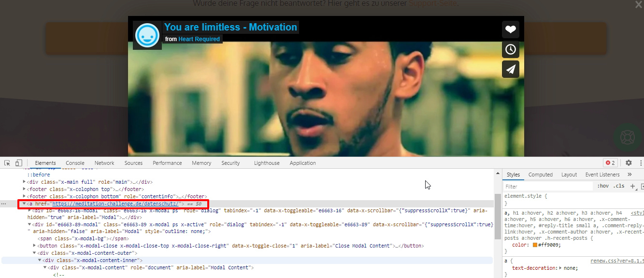644x278 pixels.
Task: Open the Lighthouse tab
Action: [x=267, y=163]
